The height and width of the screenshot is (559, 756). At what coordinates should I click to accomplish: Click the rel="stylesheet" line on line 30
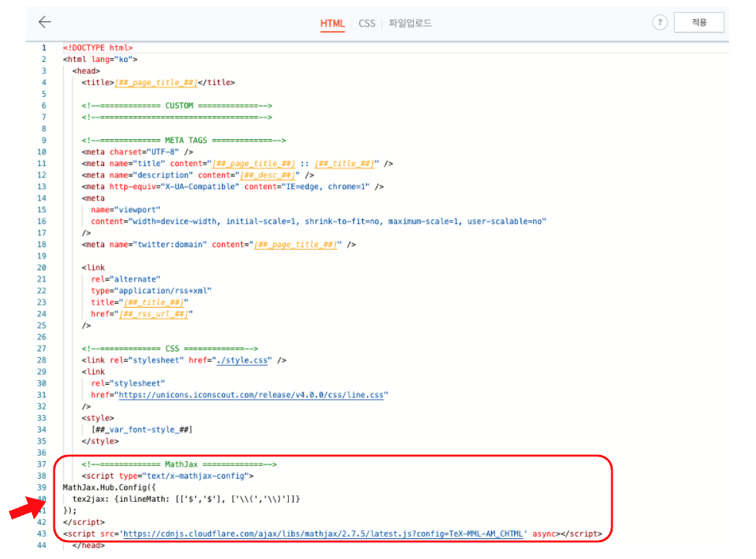(128, 383)
